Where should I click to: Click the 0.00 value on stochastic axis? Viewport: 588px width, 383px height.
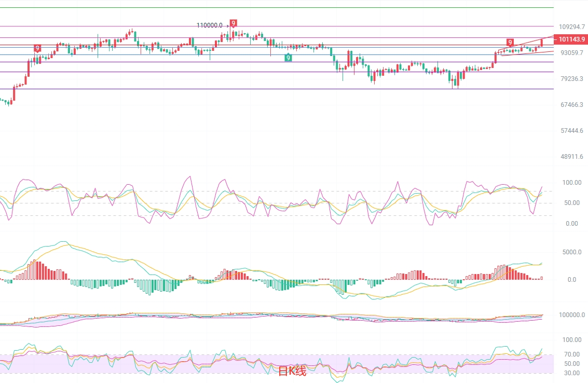pos(572,224)
